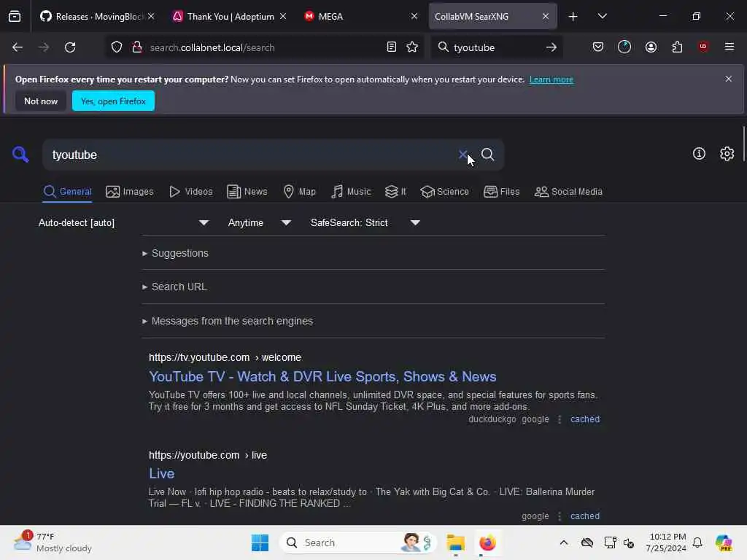Open a new tab with plus button
This screenshot has width=747, height=560.
[573, 17]
